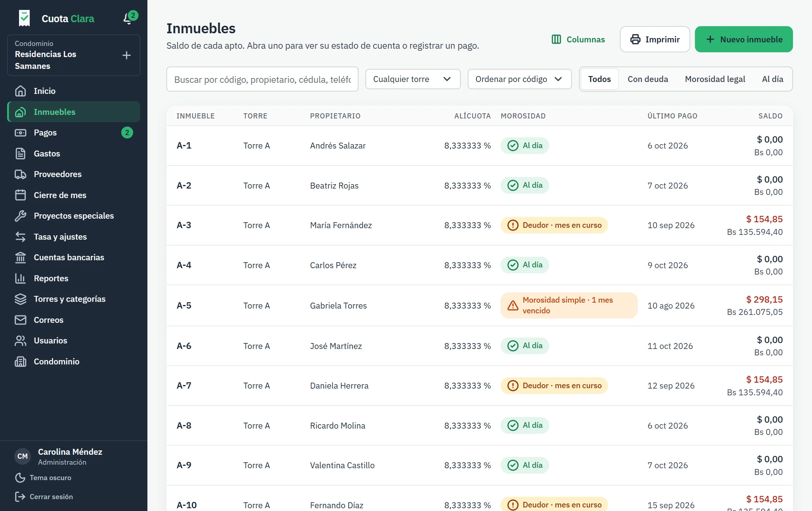Select the Con deuda filter tab

(x=648, y=79)
